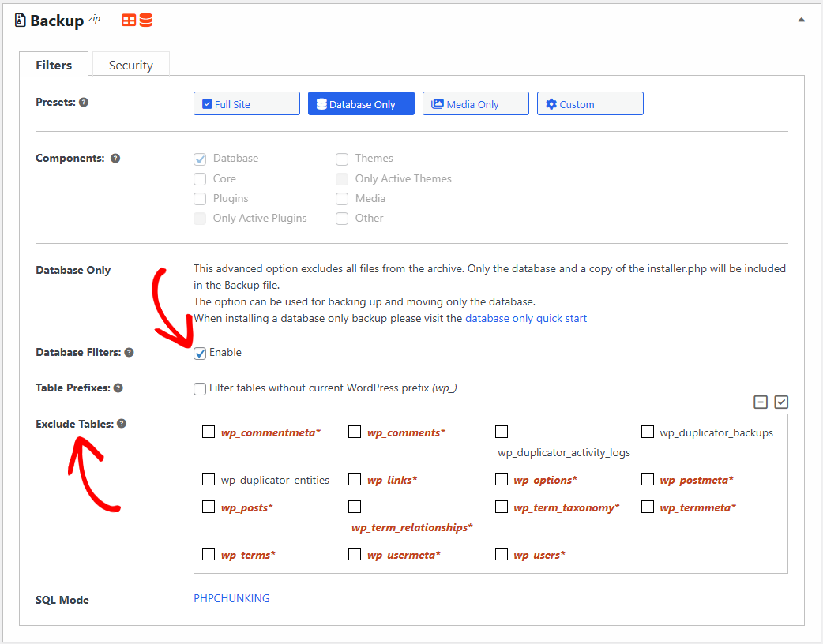Switch to the Security tab

(131, 66)
